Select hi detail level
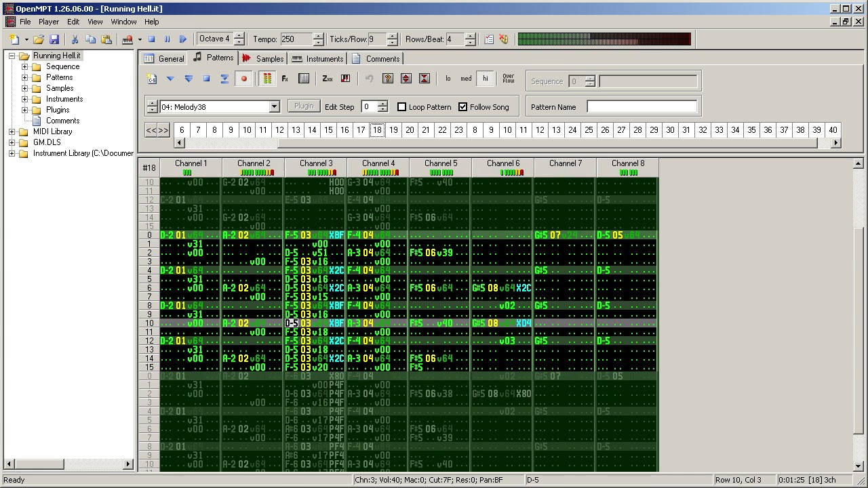Screen dimensions: 868x488 coord(485,79)
